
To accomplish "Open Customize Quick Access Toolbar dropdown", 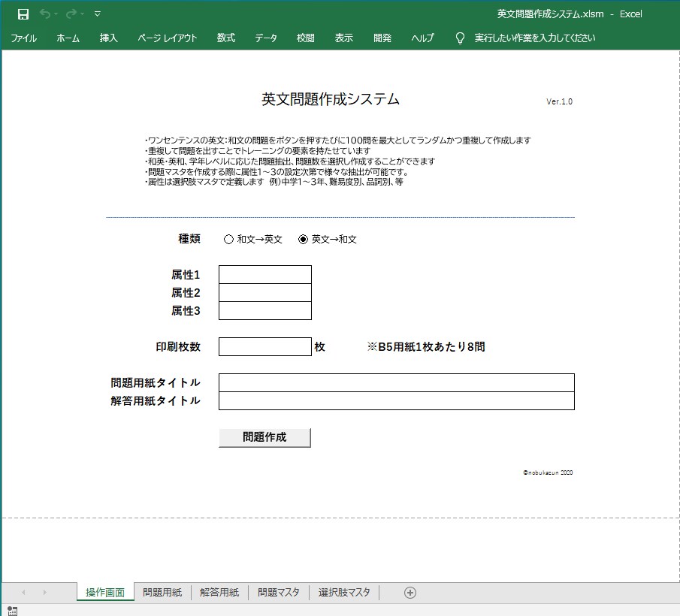I will click(98, 14).
